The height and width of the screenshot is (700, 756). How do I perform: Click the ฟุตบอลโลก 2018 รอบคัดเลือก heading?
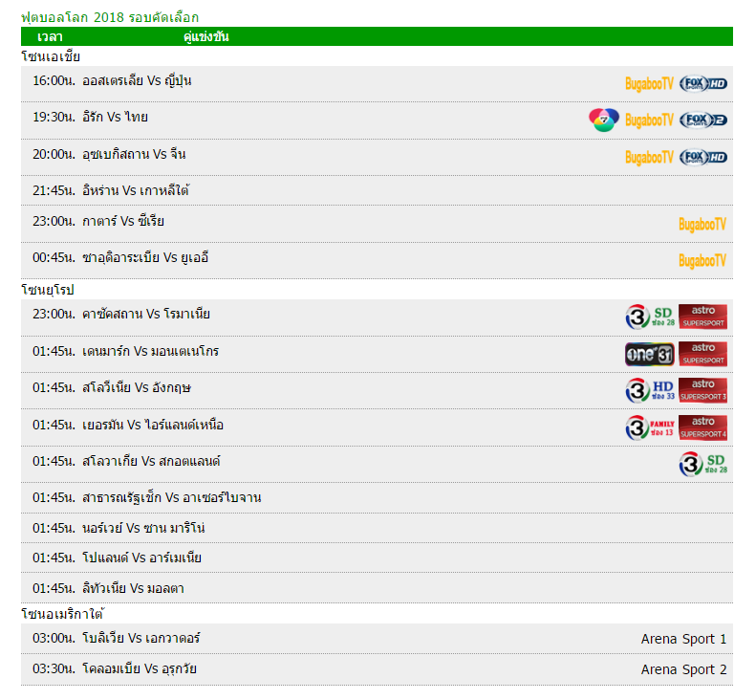(x=110, y=17)
